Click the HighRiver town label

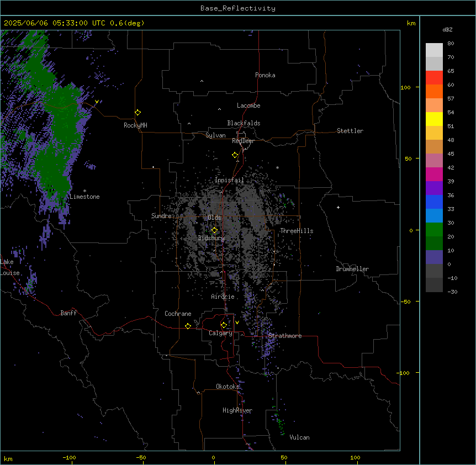click(237, 410)
